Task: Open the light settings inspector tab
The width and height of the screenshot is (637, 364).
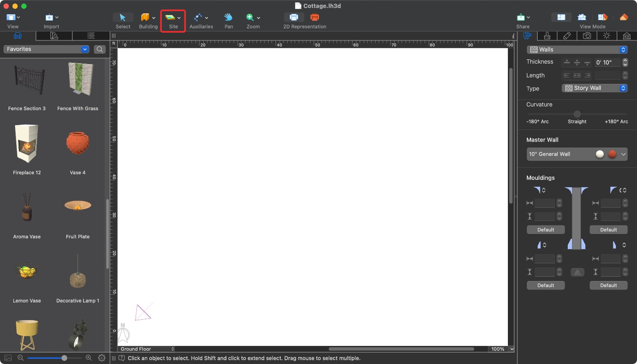Action: [x=606, y=36]
